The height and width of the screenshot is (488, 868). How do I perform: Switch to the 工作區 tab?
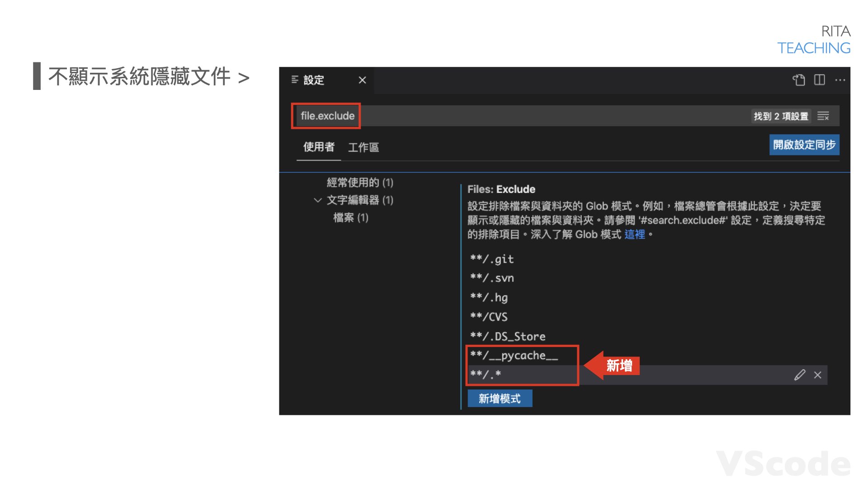point(363,147)
